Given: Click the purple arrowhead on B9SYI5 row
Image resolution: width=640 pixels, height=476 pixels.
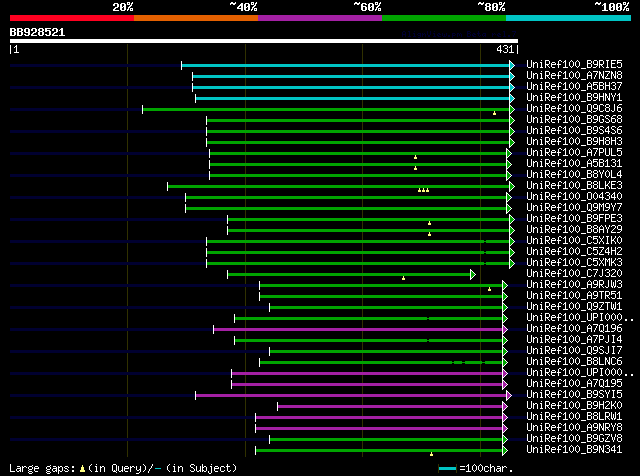Looking at the screenshot, I should tap(509, 396).
